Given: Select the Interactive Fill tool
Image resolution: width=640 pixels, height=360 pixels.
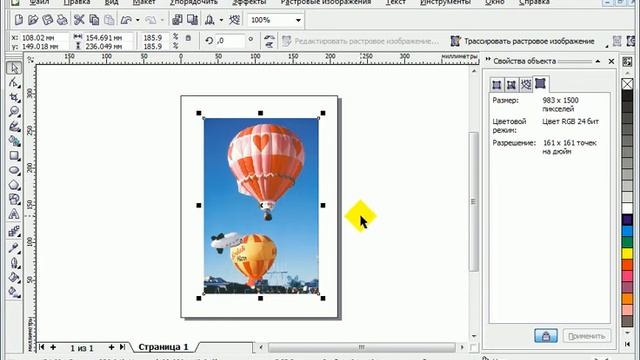Looking at the screenshot, I should click(x=14, y=292).
